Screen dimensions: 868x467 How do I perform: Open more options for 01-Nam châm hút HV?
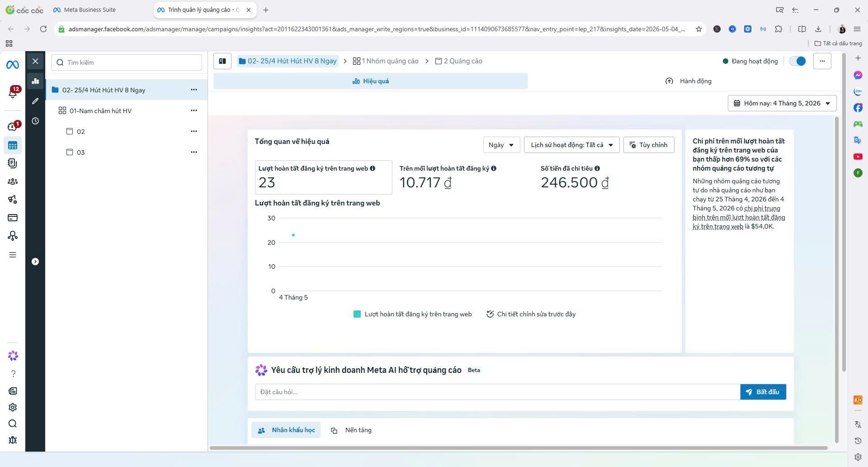coord(194,110)
